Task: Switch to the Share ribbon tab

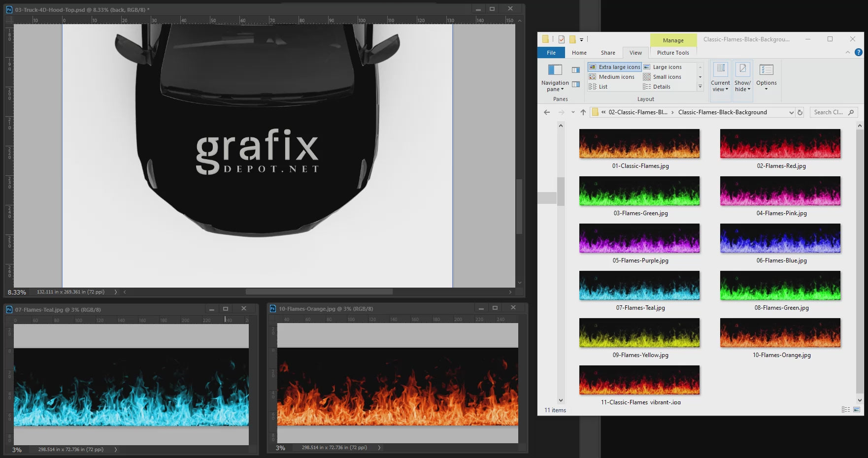Action: coord(608,53)
